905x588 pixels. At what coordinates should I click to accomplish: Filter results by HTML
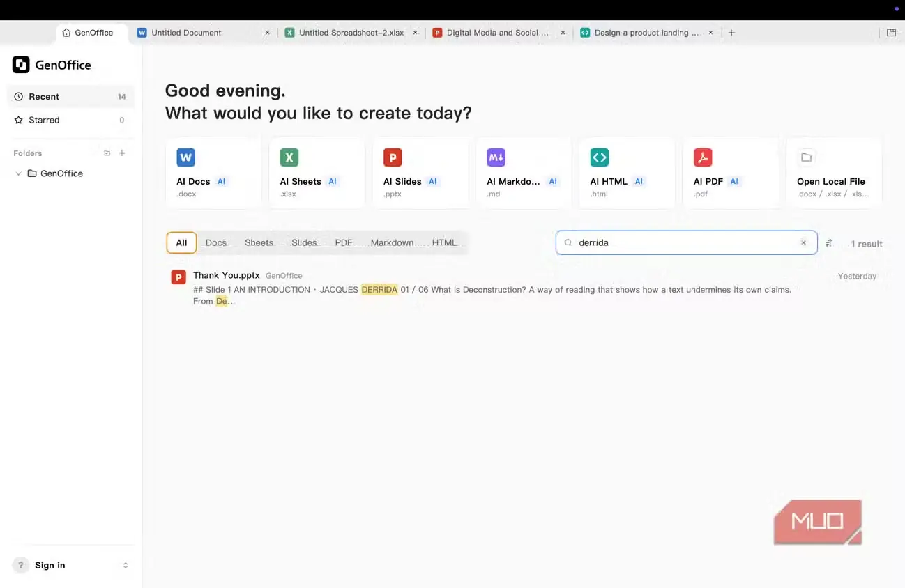click(445, 242)
